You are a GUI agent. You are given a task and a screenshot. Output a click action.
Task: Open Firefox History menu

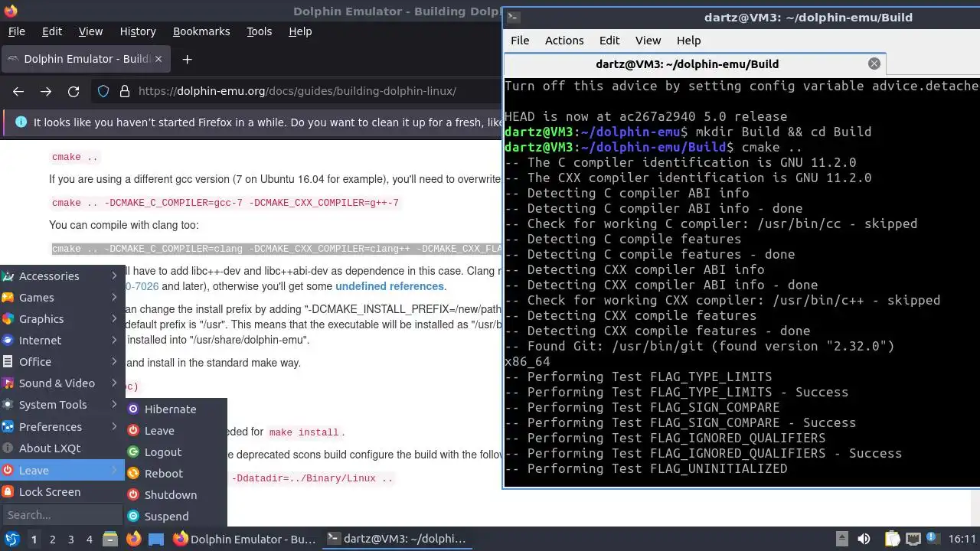coord(138,31)
